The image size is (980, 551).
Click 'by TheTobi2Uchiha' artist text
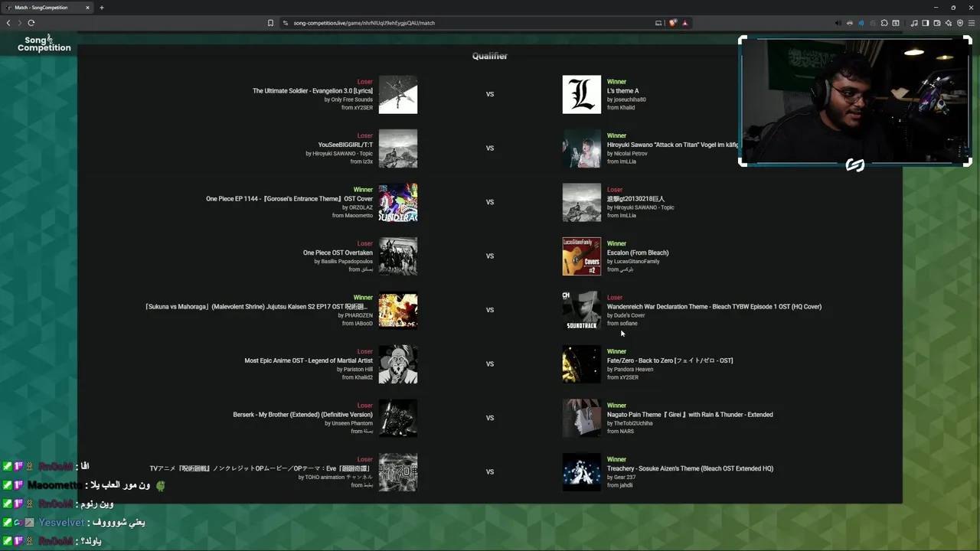tap(630, 423)
